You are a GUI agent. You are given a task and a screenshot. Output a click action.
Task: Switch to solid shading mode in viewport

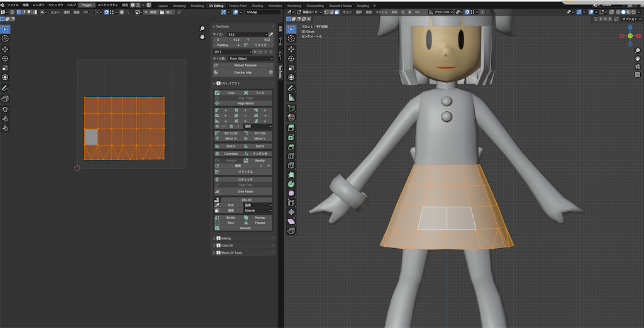click(623, 13)
